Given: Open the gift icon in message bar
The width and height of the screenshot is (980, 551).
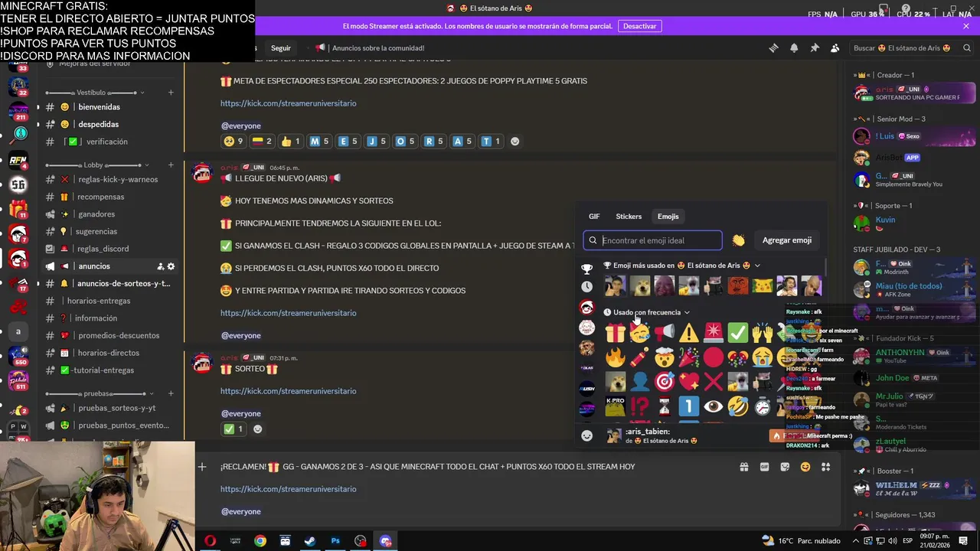Looking at the screenshot, I should [743, 467].
